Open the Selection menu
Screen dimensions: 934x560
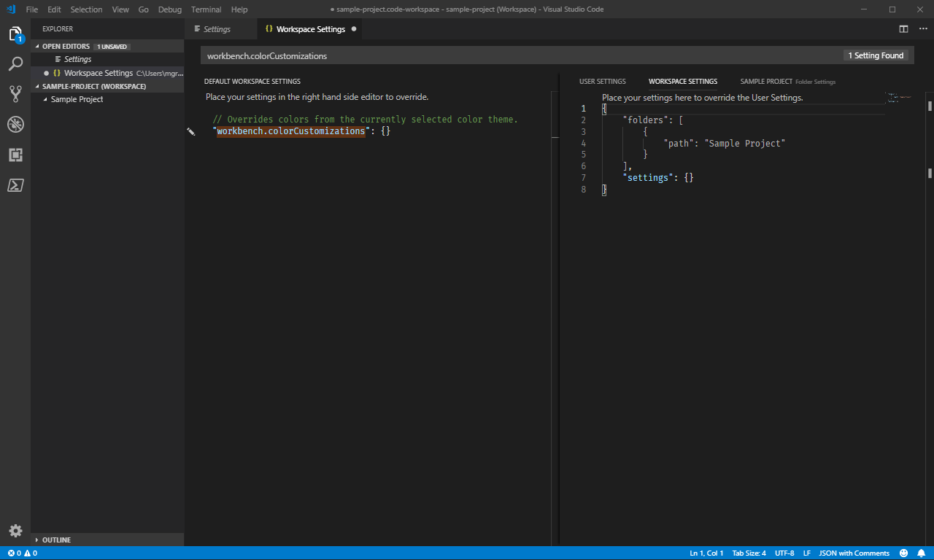click(86, 9)
